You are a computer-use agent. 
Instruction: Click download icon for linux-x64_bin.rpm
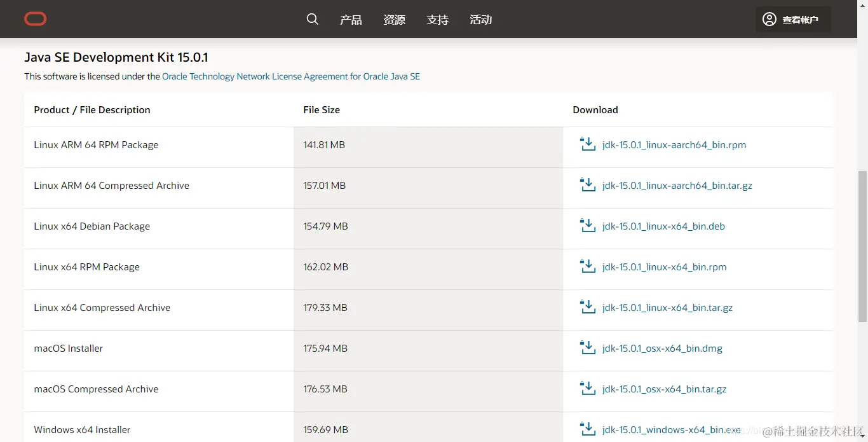tap(588, 266)
